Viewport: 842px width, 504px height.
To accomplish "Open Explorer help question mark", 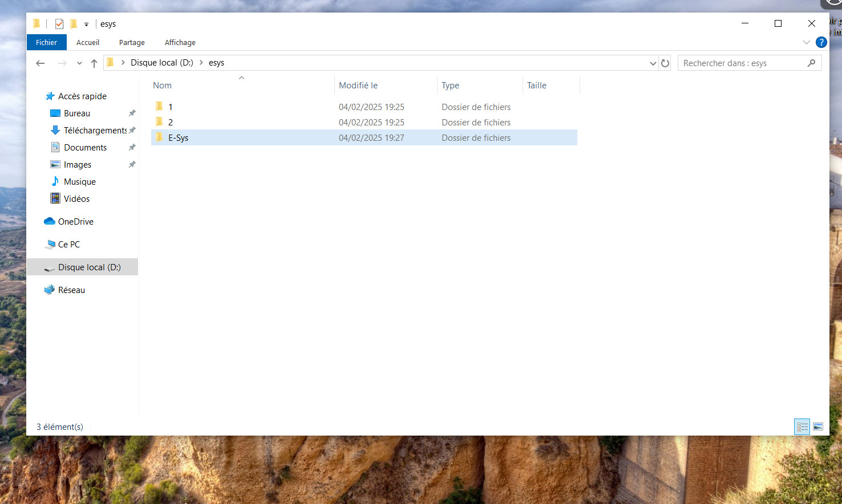I will click(821, 42).
